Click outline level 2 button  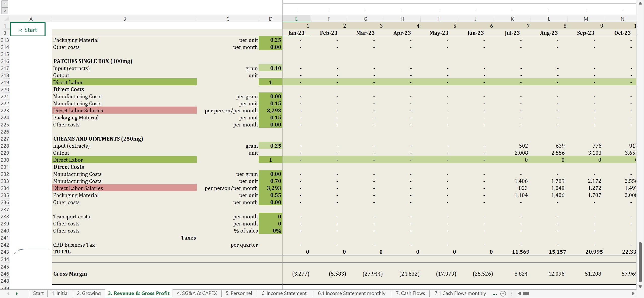pyautogui.click(x=5, y=11)
